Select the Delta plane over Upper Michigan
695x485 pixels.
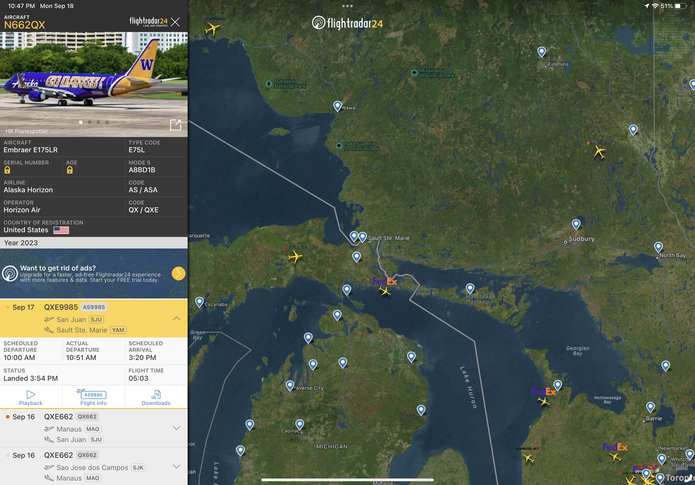pos(295,256)
